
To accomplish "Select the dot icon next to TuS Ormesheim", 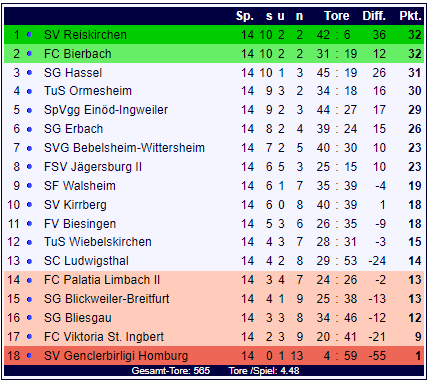I will (x=29, y=91).
